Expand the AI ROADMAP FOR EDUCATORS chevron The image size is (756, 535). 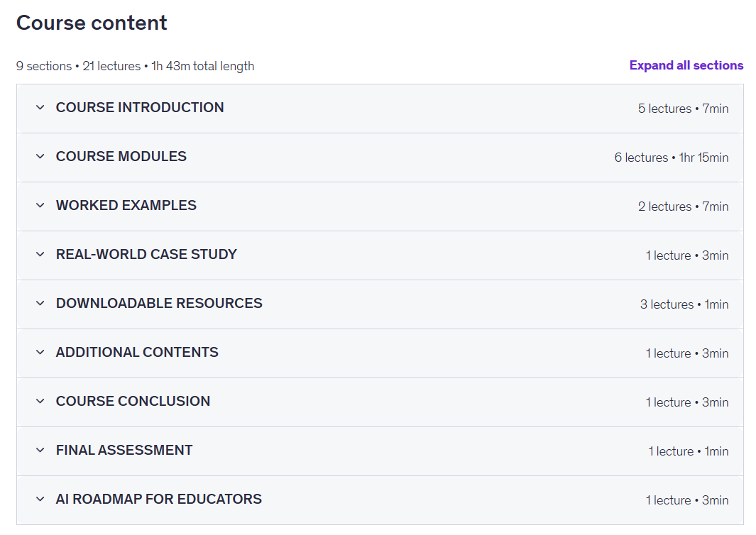40,499
